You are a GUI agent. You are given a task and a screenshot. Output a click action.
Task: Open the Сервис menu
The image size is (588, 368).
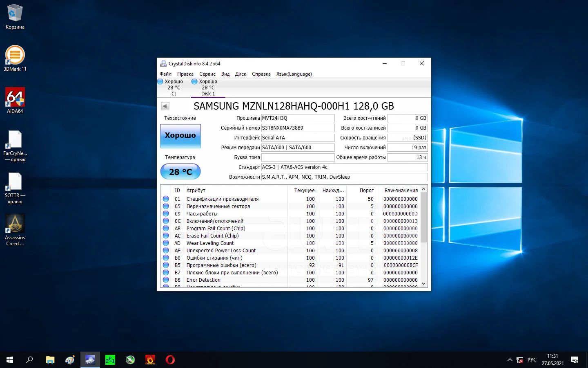point(207,74)
